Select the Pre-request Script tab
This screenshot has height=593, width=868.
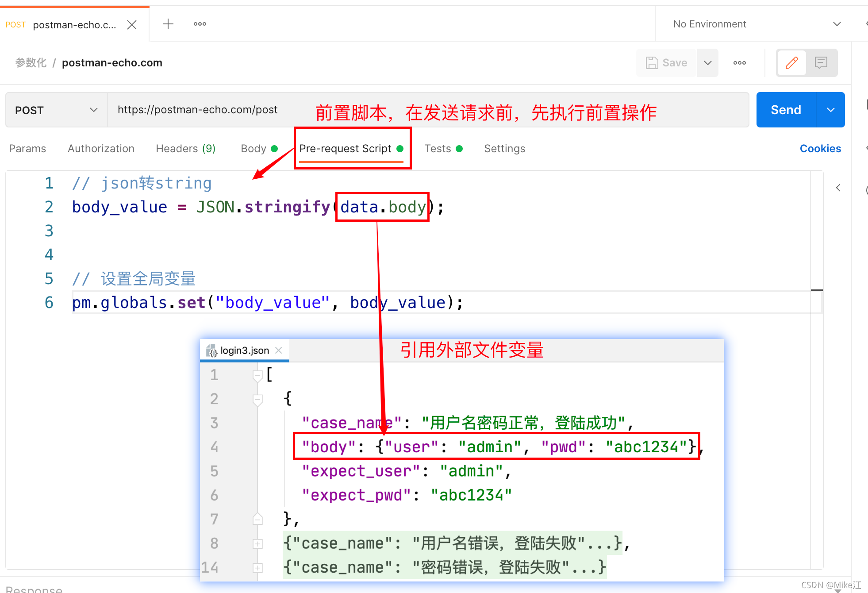click(351, 149)
